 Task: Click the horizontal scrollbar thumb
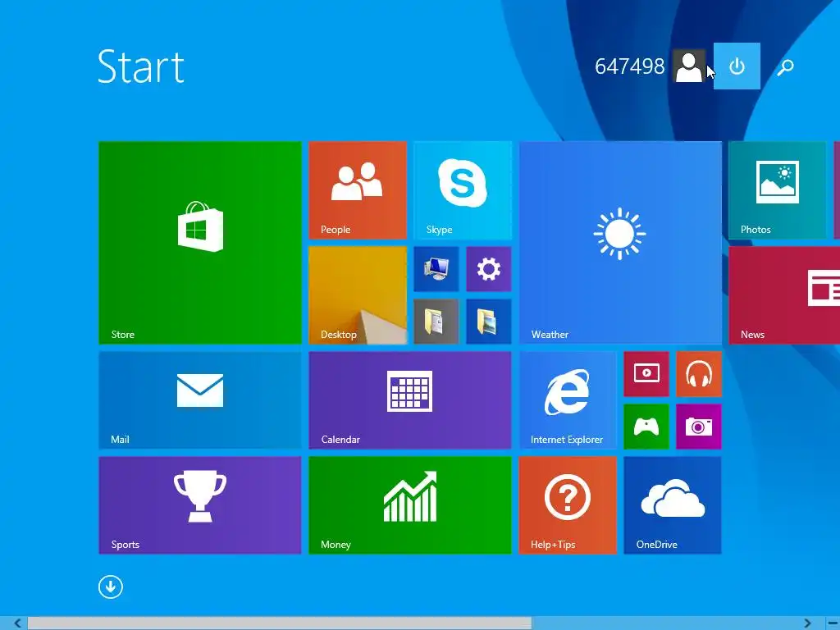(x=280, y=623)
